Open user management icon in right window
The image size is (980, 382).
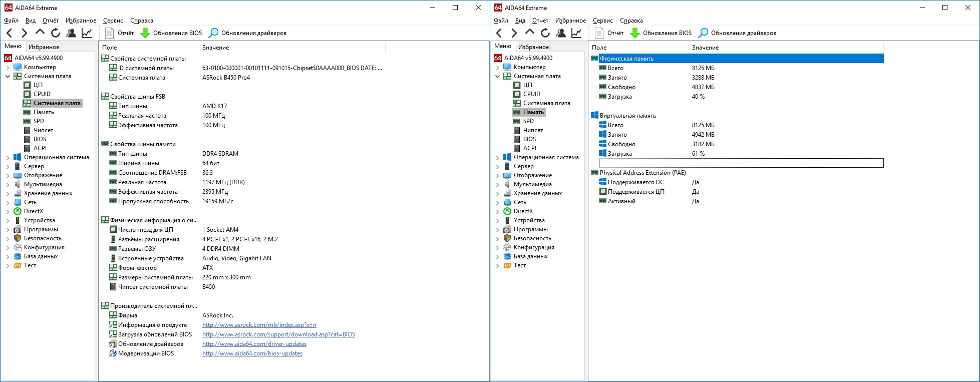561,33
